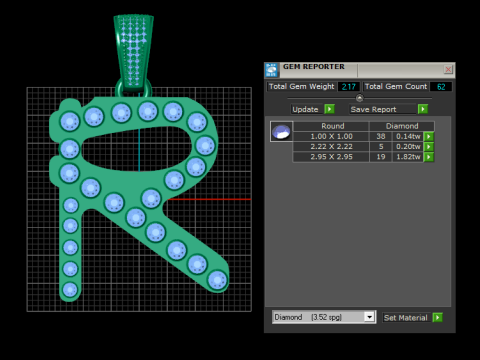Click the Total Gem Weight value field
The width and height of the screenshot is (480, 360).
pyautogui.click(x=349, y=87)
